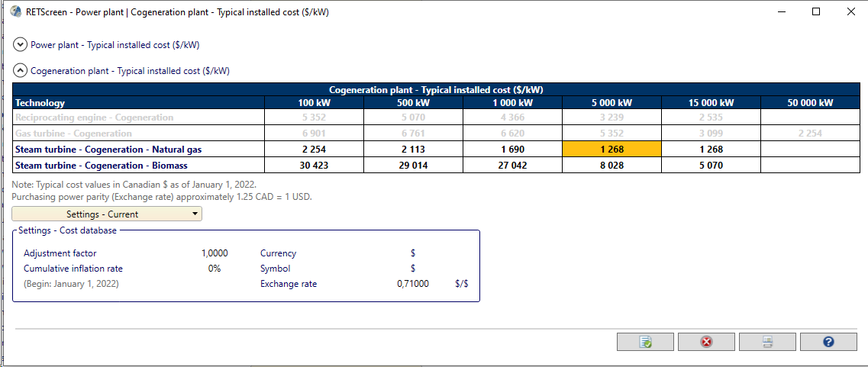The height and width of the screenshot is (367, 868).
Task: Select natural gas 100 kW cell 2 254
Action: tap(314, 149)
